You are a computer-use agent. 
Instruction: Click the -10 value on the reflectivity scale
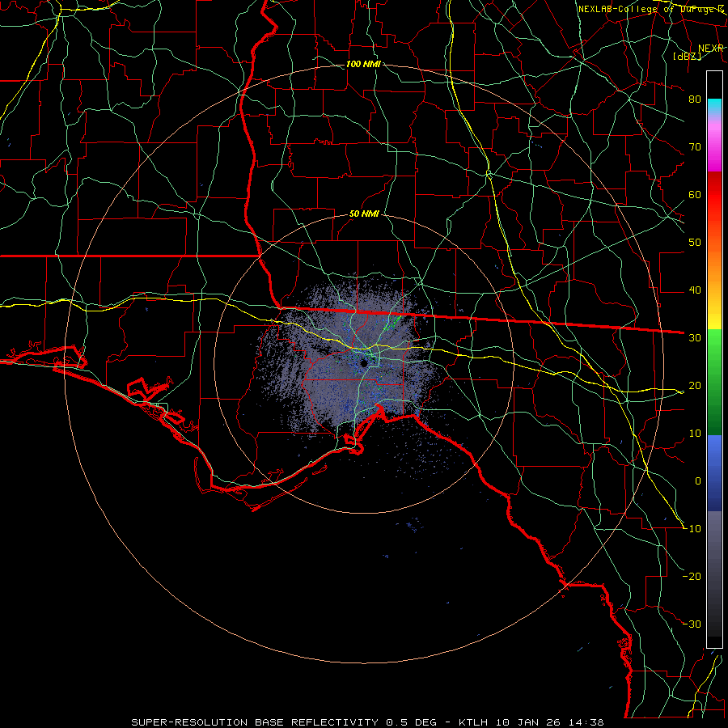[x=692, y=529]
